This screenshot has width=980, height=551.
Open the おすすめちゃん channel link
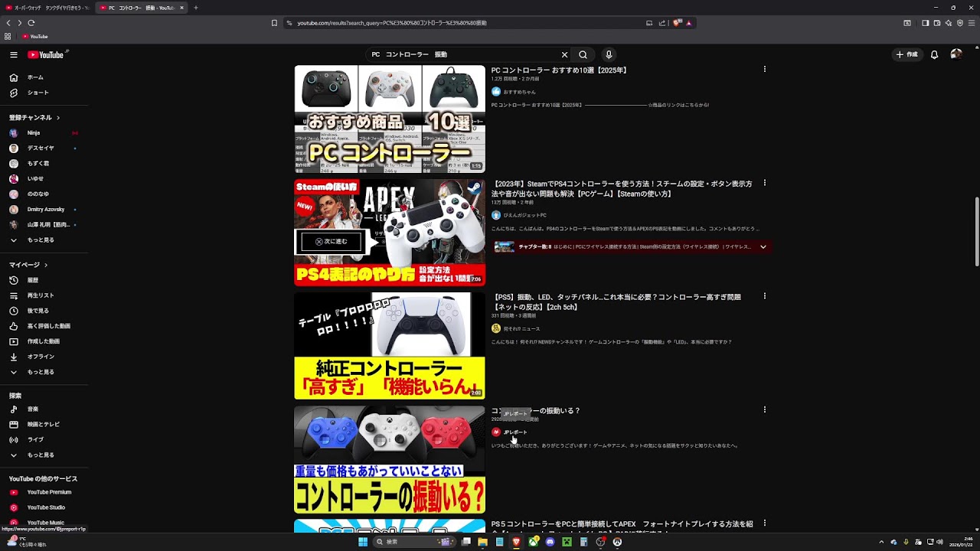click(x=519, y=92)
